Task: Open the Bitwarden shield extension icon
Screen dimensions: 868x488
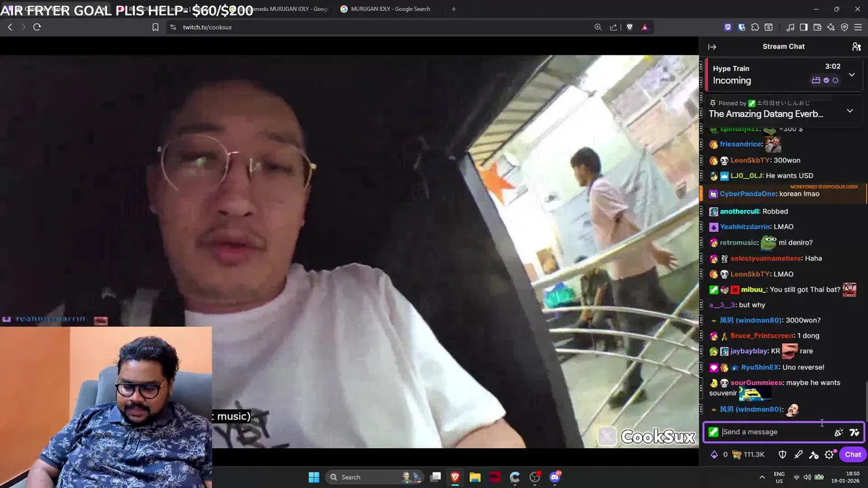Action: click(741, 27)
